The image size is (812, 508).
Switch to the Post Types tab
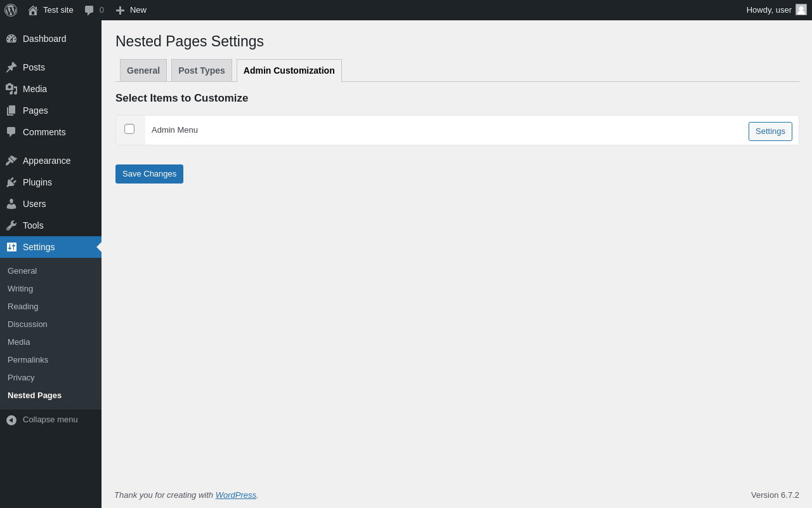click(202, 70)
